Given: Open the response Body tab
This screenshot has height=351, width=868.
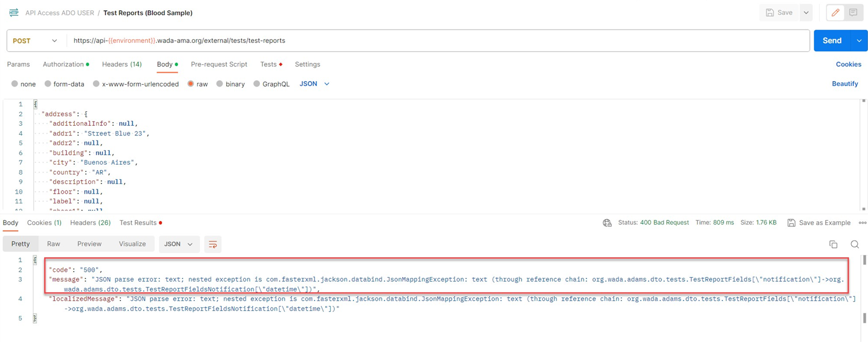Looking at the screenshot, I should [10, 223].
